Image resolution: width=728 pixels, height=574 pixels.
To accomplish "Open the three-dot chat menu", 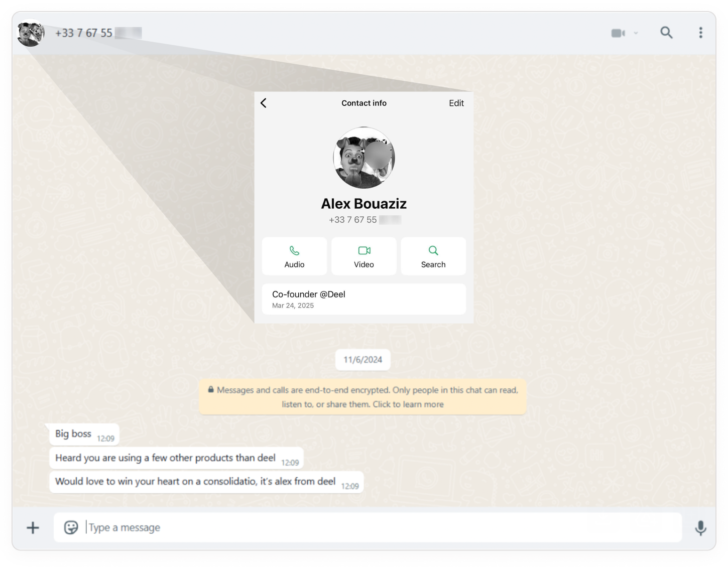I will pos(700,33).
